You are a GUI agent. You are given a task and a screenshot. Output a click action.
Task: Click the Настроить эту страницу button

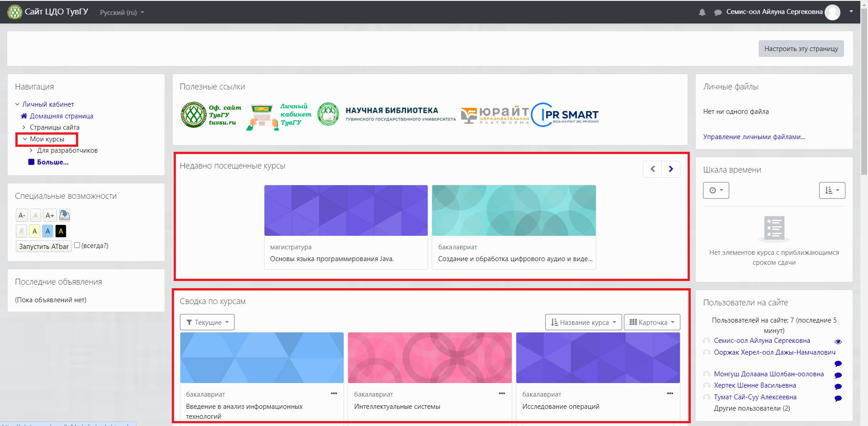click(x=801, y=49)
